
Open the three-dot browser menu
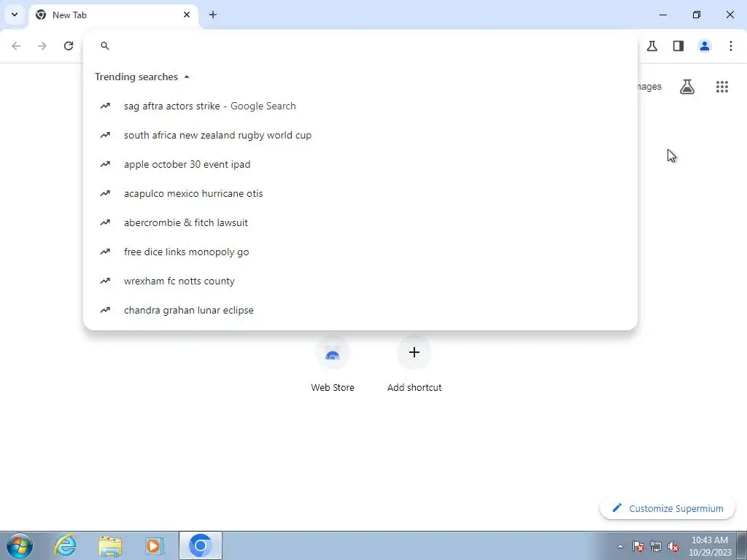coord(731,46)
